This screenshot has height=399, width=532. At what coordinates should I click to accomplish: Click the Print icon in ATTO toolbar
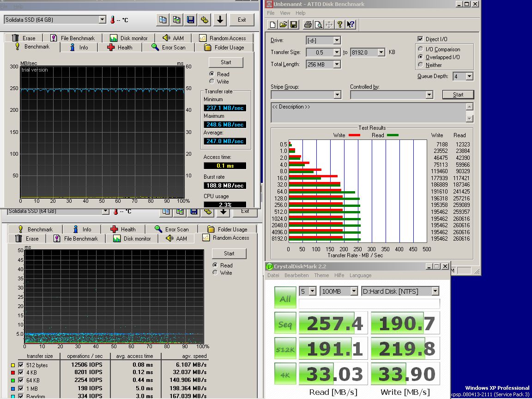308,24
